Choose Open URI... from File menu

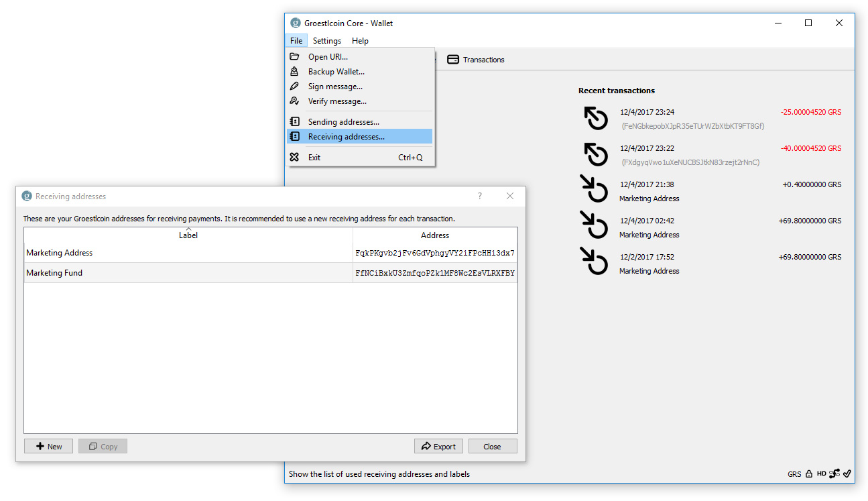coord(360,56)
